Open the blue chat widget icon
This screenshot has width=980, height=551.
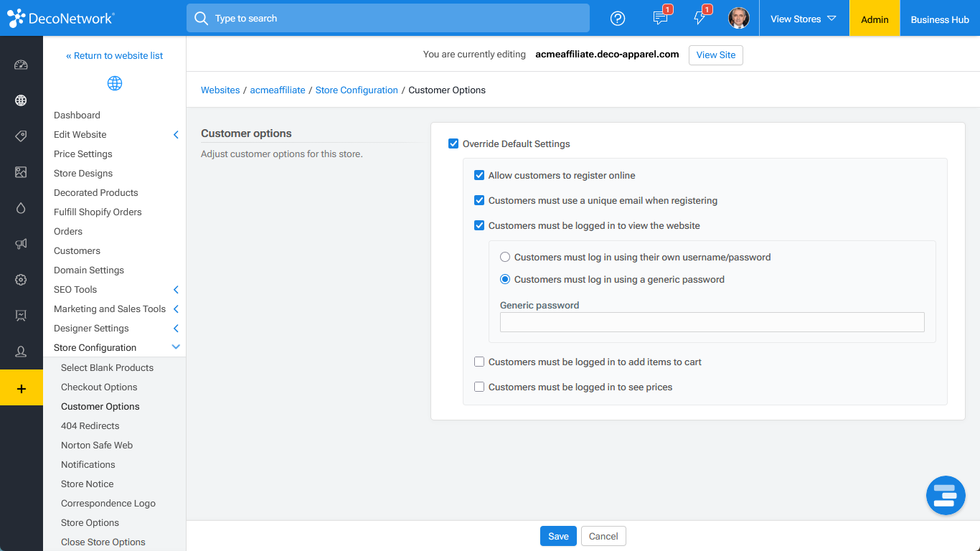(x=945, y=495)
